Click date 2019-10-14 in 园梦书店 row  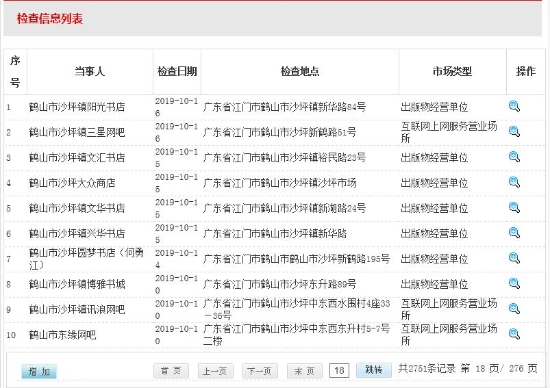177,259
